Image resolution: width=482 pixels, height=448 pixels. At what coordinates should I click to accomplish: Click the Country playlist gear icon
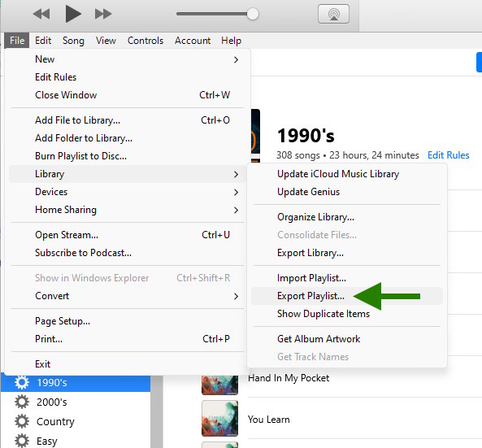click(x=22, y=421)
